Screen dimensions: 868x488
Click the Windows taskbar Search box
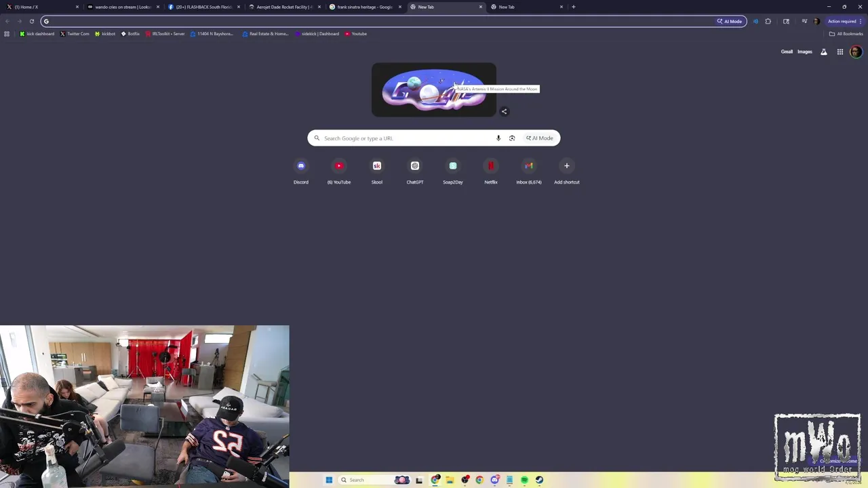[x=374, y=480]
